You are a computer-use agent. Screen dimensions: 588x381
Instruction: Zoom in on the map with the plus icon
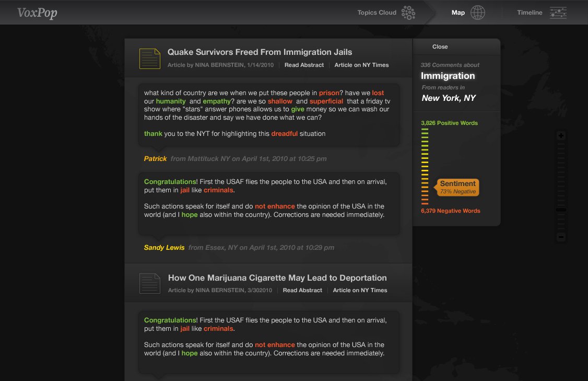coord(561,135)
